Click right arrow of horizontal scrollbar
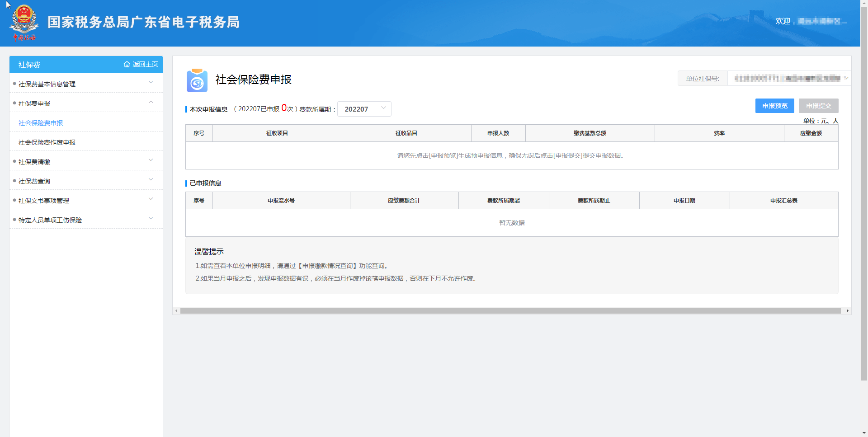The width and height of the screenshot is (868, 437). click(847, 310)
